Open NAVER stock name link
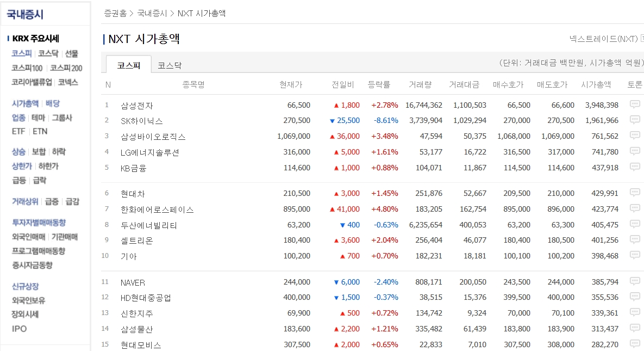644x351 pixels. point(133,282)
